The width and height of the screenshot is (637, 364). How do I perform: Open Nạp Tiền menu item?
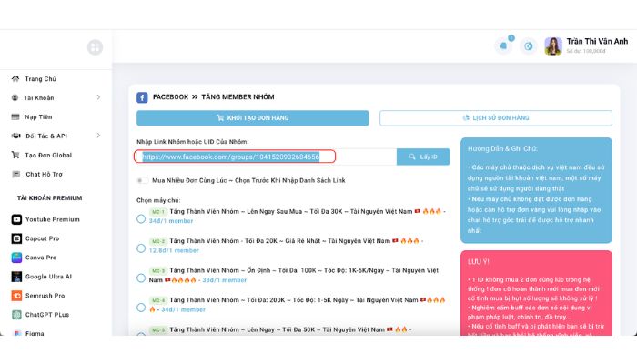click(38, 117)
